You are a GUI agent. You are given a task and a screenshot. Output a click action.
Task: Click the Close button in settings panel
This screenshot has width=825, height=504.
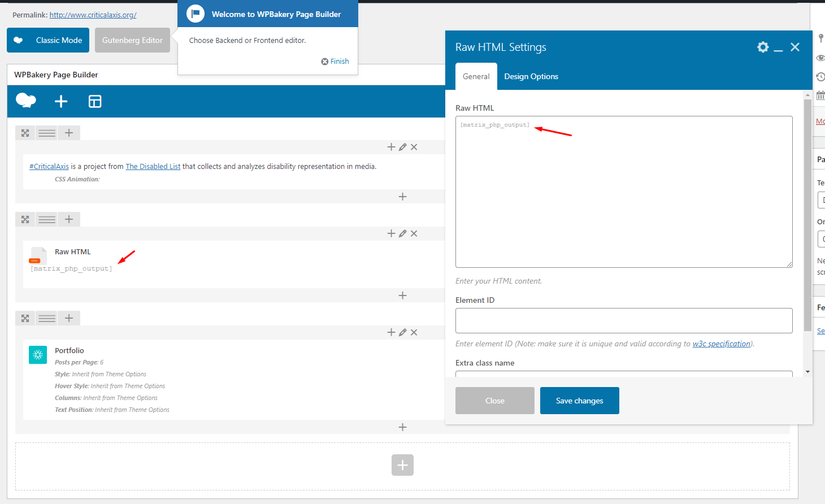point(495,401)
